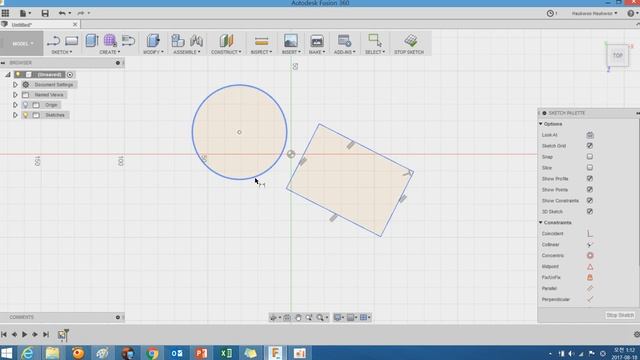Toggle the Show Points checkbox
Screen dimensions: 640x360
(x=590, y=189)
